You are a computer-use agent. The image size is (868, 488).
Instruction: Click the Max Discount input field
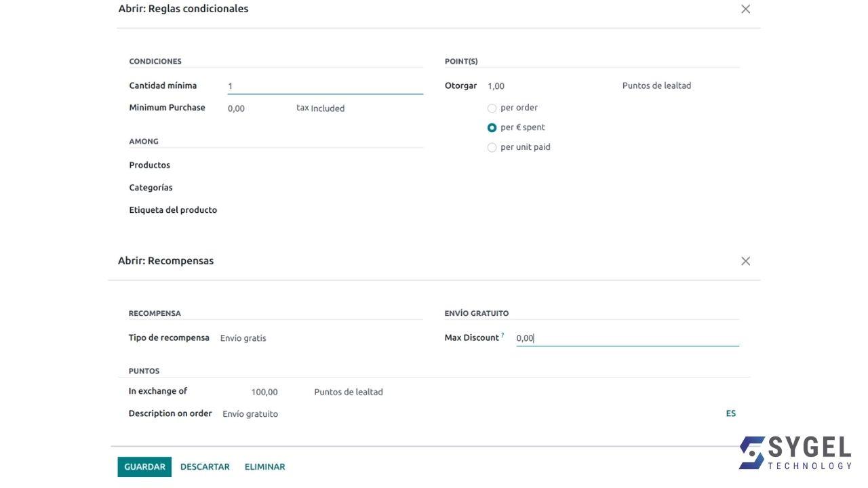627,338
